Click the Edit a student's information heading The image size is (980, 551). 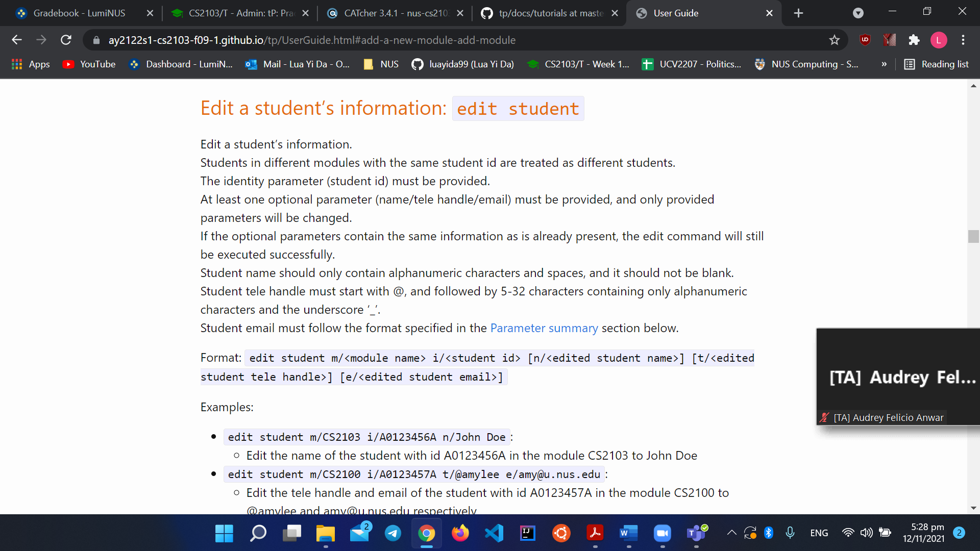392,108
